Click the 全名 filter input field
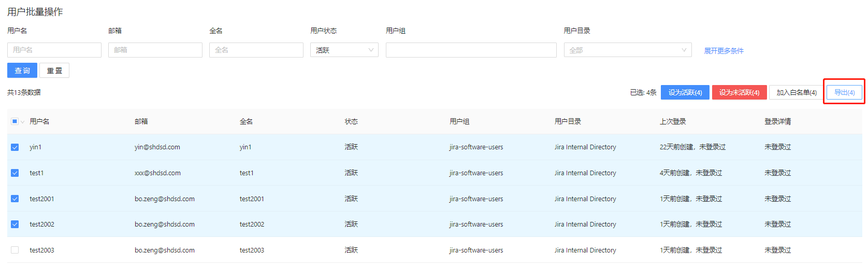This screenshot has height=266, width=868. 256,50
